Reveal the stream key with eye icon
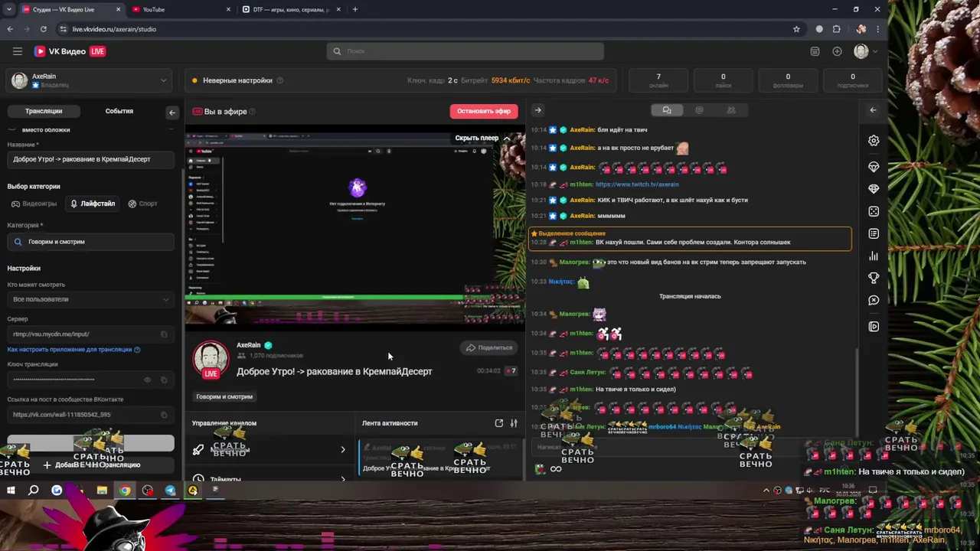The height and width of the screenshot is (551, 980). pos(148,380)
